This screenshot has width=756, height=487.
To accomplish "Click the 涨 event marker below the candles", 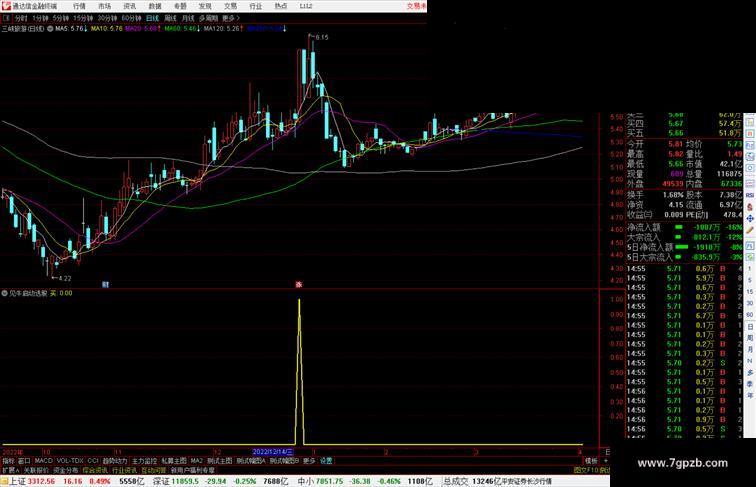I will click(298, 284).
